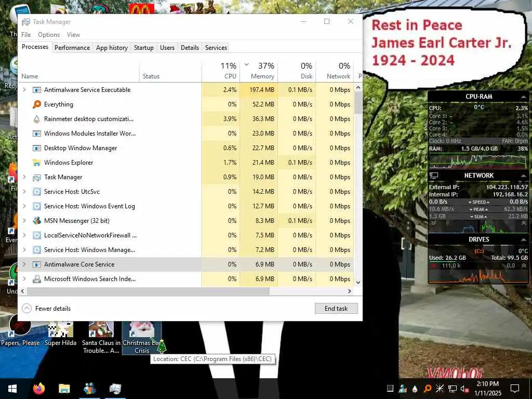Click the vertical scrollbar thumb

358,102
